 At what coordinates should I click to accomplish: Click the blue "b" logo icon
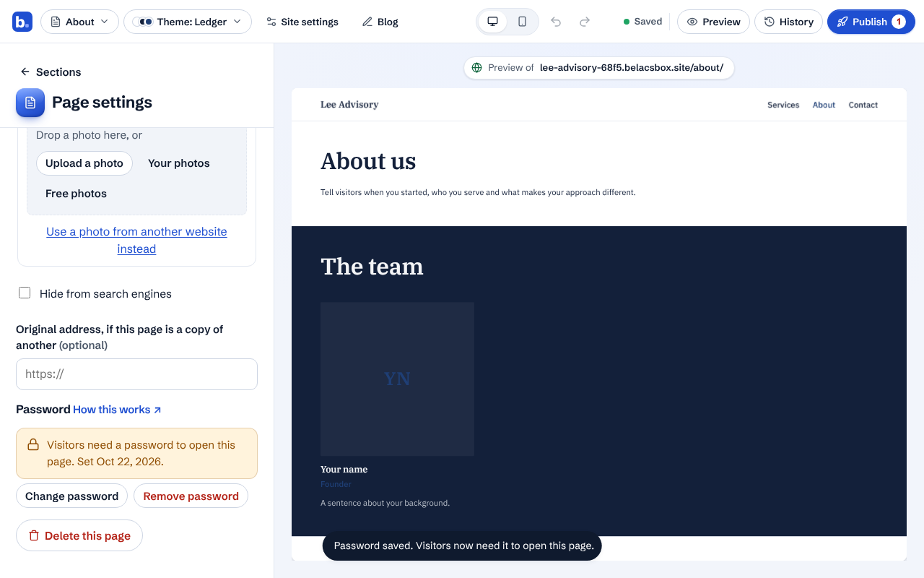[22, 22]
